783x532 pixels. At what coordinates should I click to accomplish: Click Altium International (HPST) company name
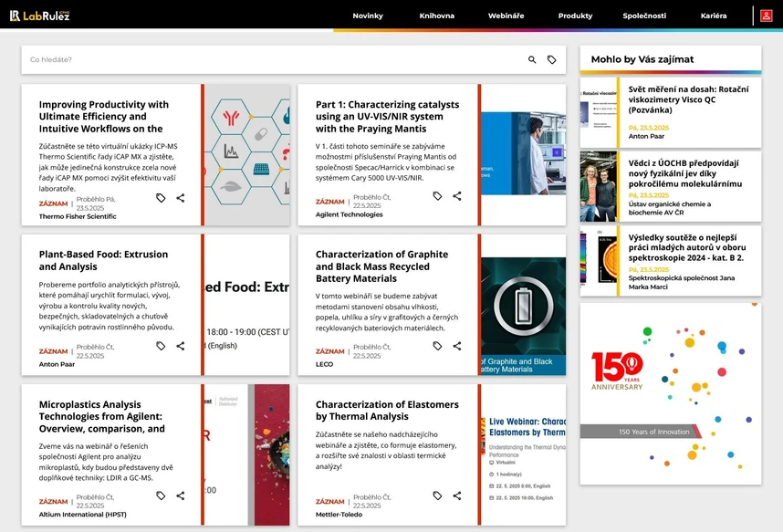coord(82,514)
